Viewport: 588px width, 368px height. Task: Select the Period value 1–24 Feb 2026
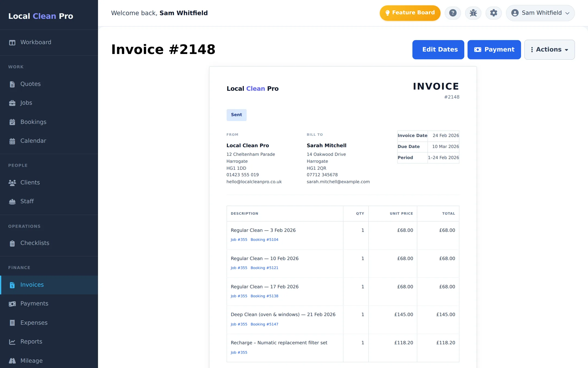coord(443,158)
